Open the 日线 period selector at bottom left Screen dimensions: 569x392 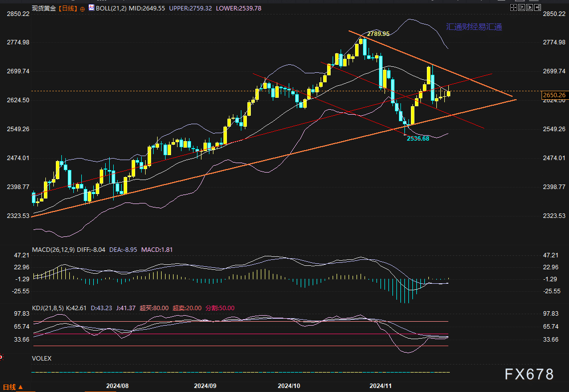pos(13,388)
